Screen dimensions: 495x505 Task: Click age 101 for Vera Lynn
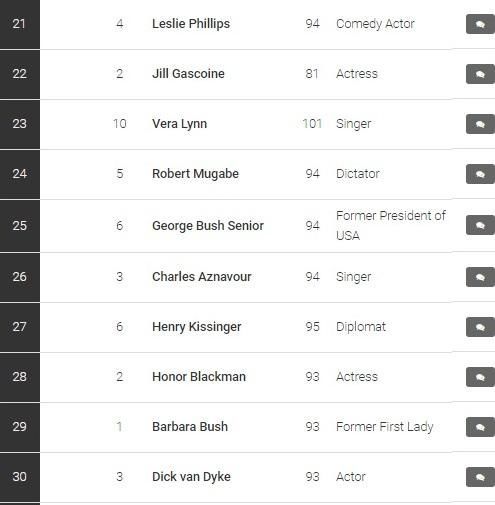(312, 124)
